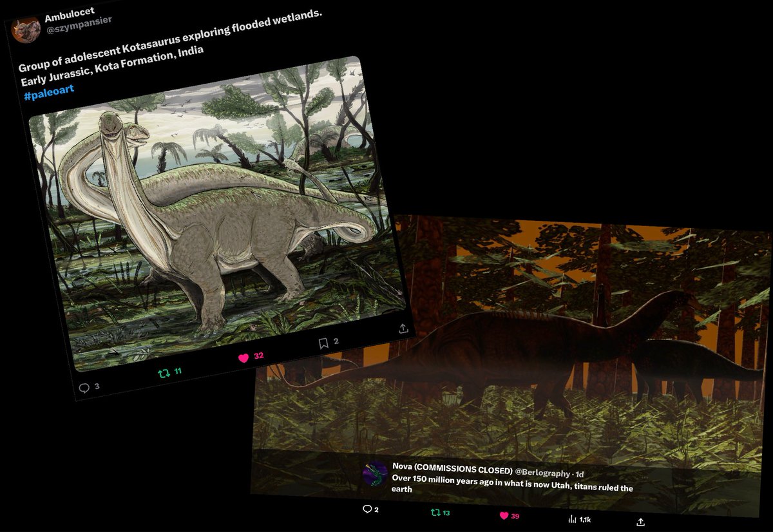Share the Kotasaurus post
The height and width of the screenshot is (532, 773).
pos(403,328)
